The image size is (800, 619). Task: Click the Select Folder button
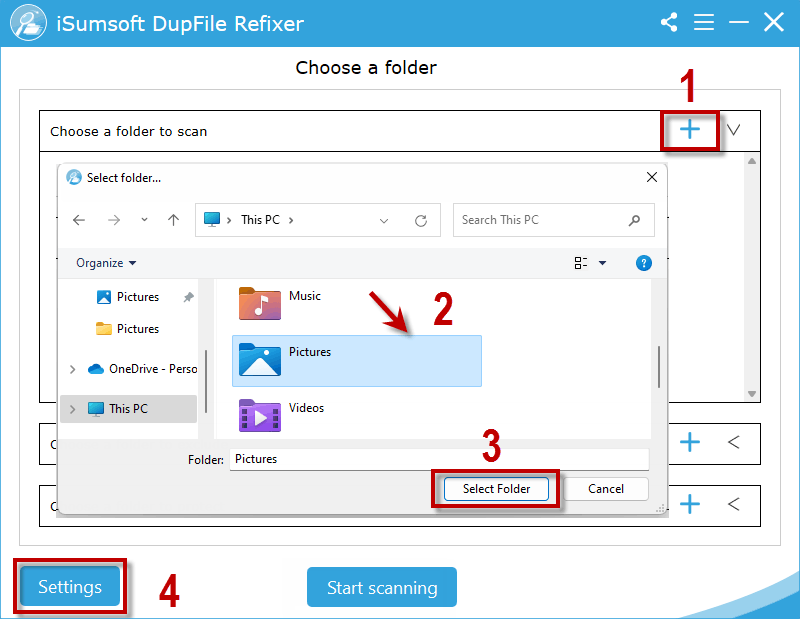tap(496, 489)
